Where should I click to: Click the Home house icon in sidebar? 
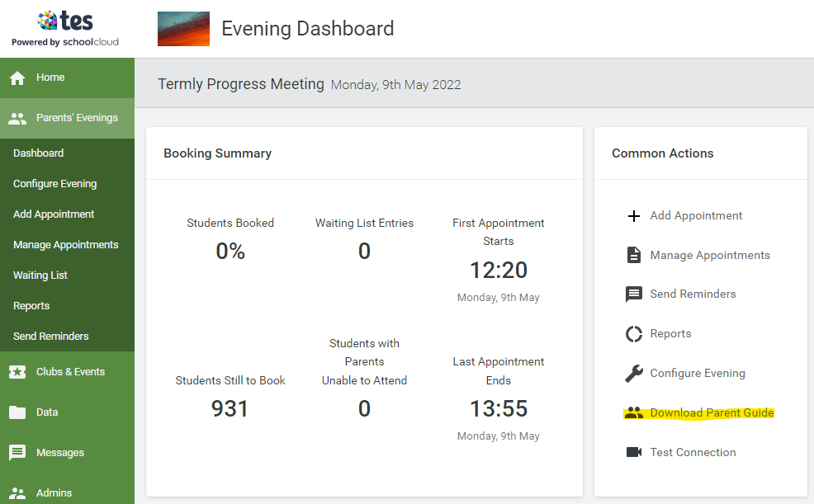coord(17,78)
